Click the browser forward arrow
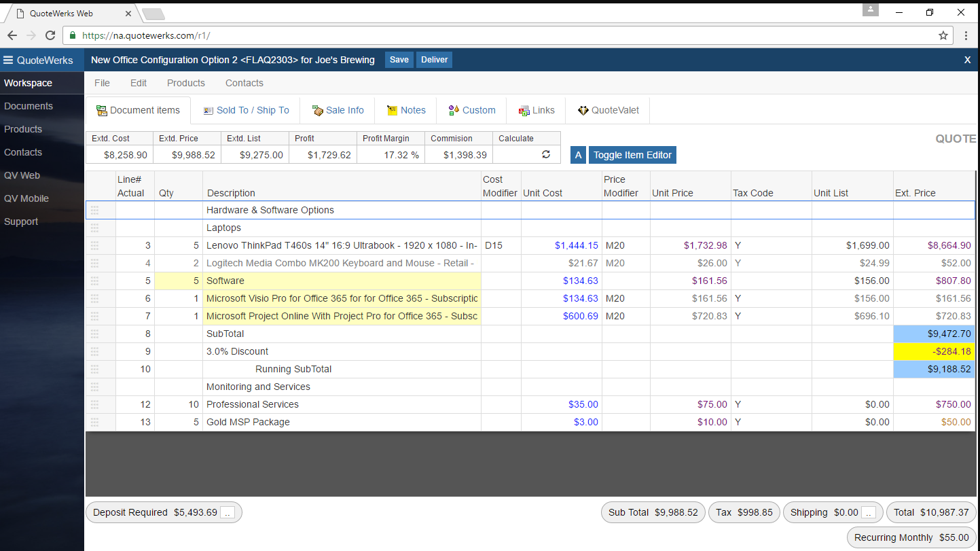The image size is (980, 551). tap(31, 35)
